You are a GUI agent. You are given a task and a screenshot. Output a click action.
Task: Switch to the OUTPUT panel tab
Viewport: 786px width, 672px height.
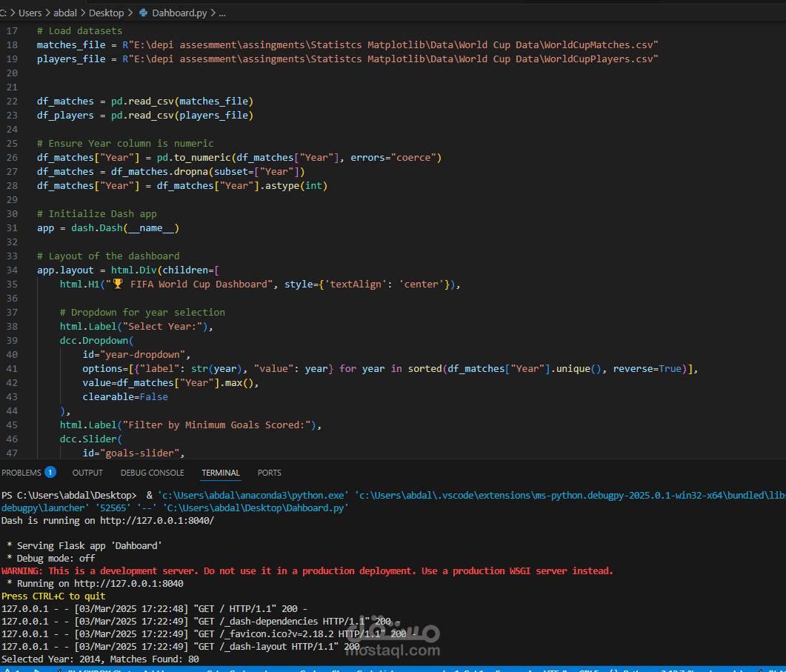(x=87, y=473)
